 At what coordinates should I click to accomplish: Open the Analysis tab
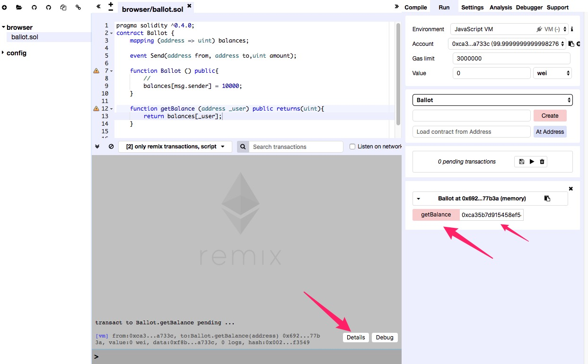[501, 7]
